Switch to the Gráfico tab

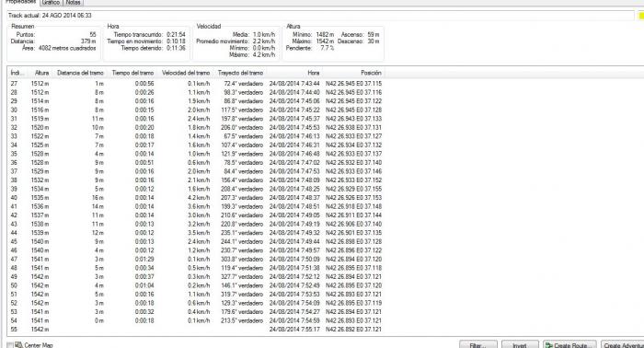tap(52, 3)
